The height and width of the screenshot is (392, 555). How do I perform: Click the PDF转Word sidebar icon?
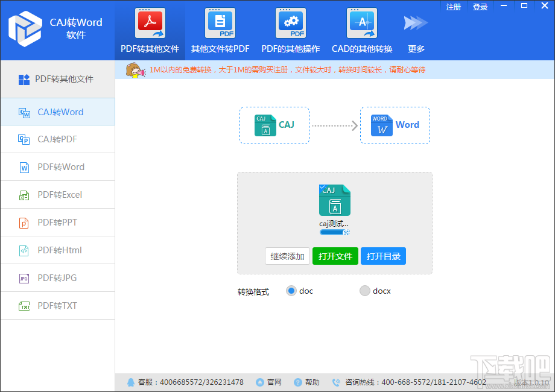24,167
